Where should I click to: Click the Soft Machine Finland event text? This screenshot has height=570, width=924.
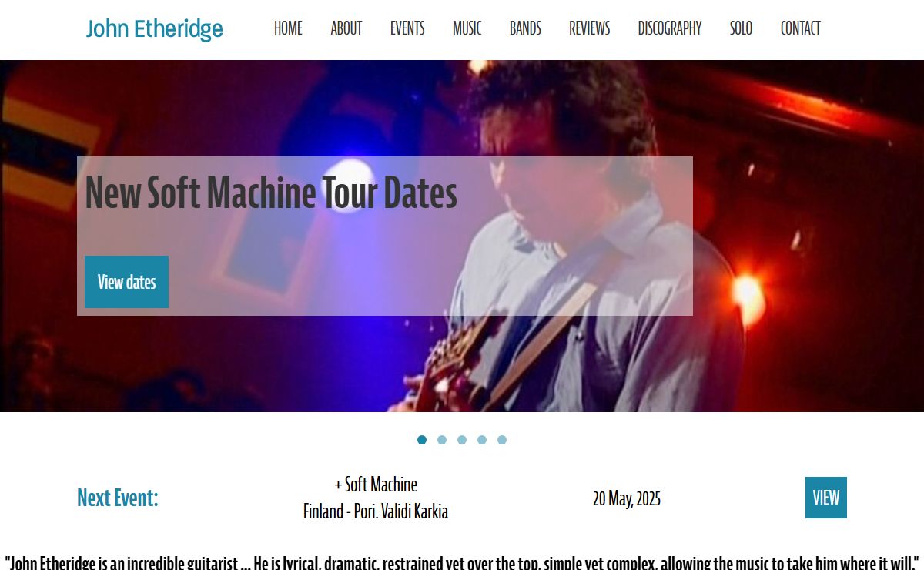[x=376, y=498]
